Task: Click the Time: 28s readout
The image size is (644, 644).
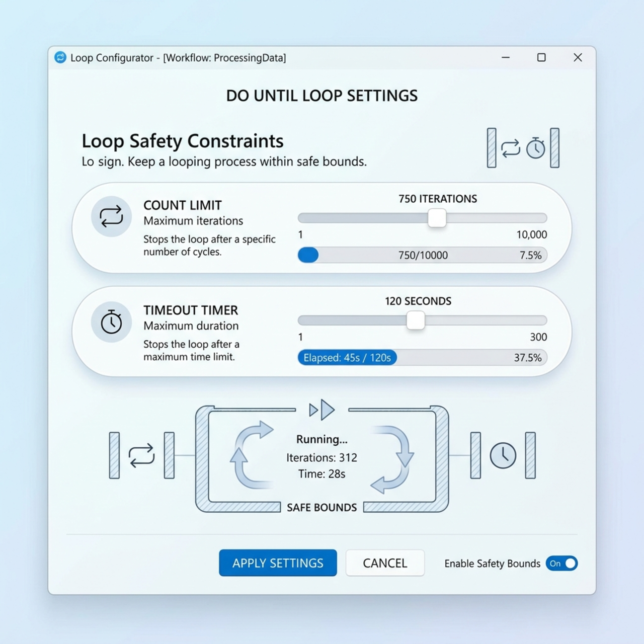Action: click(322, 474)
